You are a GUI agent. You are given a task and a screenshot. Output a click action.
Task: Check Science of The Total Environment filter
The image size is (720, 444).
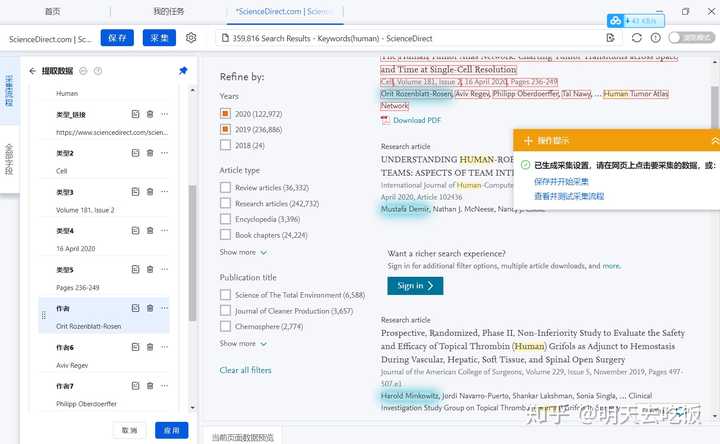pyautogui.click(x=225, y=295)
